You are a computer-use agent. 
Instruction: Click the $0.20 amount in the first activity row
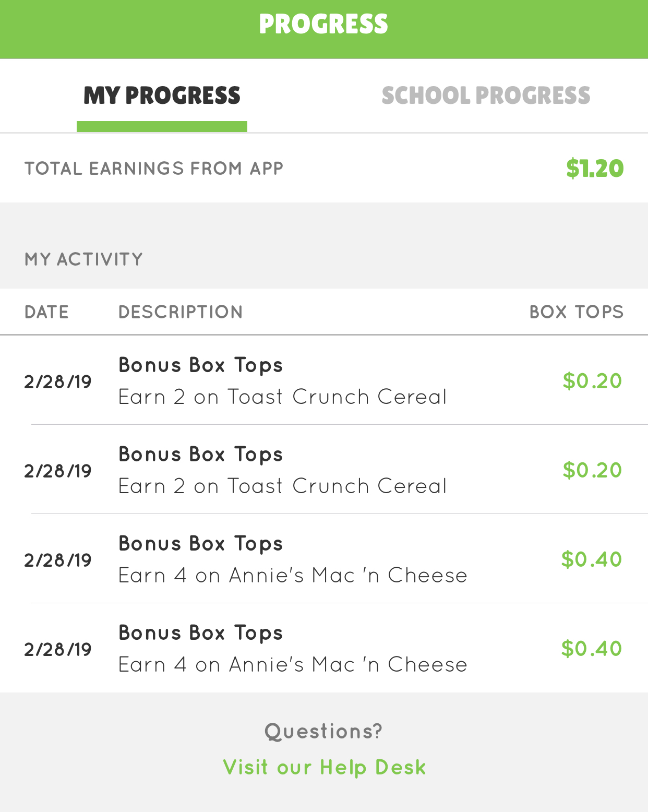pyautogui.click(x=592, y=381)
